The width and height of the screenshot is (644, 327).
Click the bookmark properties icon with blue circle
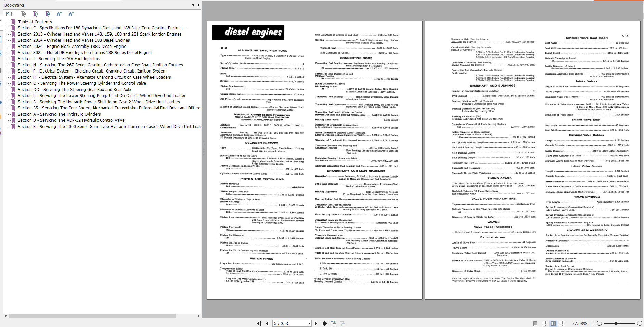[48, 14]
